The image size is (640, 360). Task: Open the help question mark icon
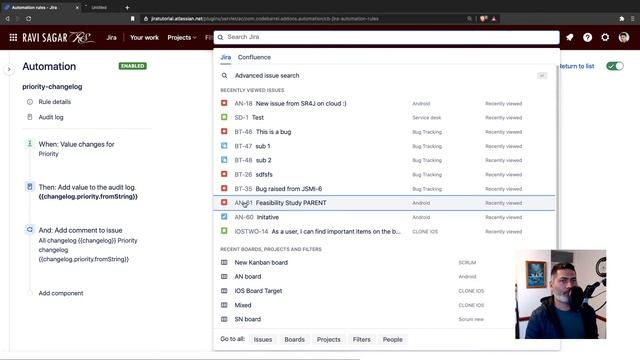coord(587,38)
